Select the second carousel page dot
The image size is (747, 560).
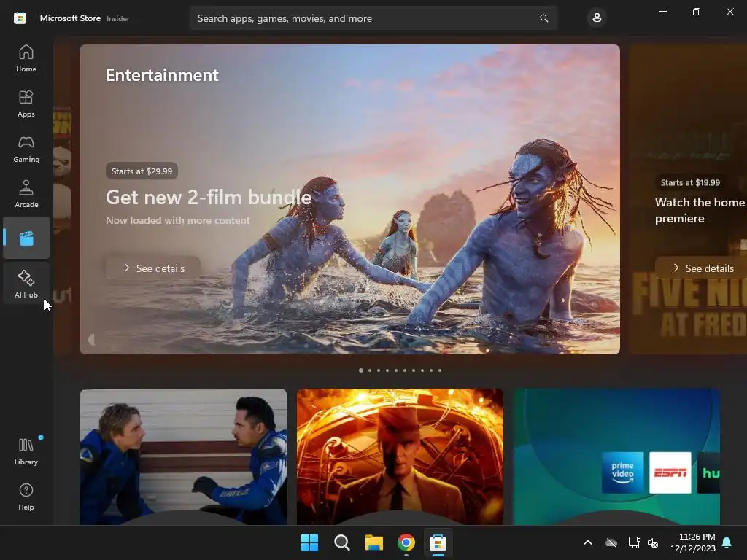[x=370, y=370]
